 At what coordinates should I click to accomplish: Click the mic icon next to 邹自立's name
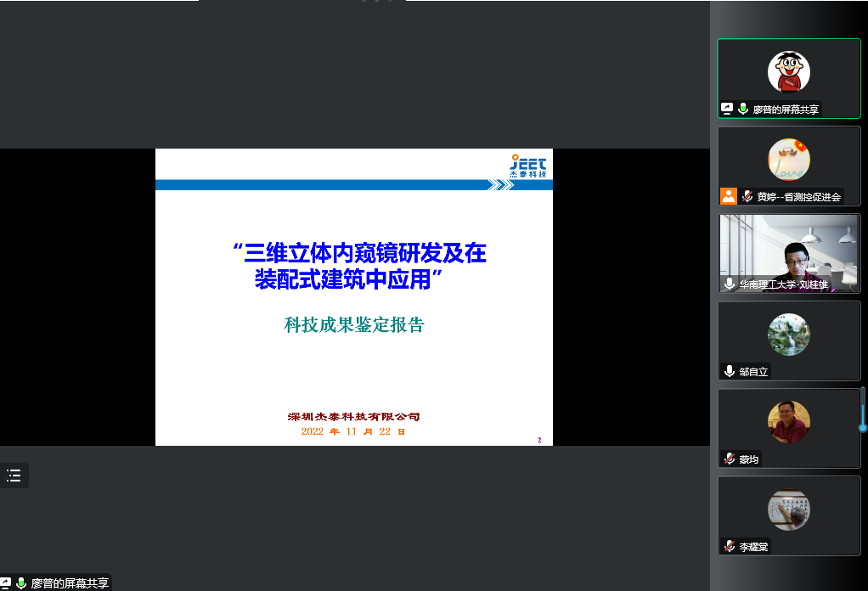[728, 371]
